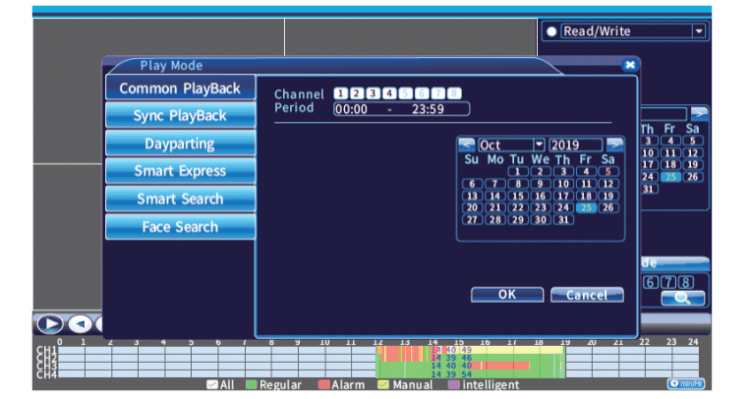Toggle channel 8 in background panel
This screenshot has width=750, height=399.
click(686, 282)
